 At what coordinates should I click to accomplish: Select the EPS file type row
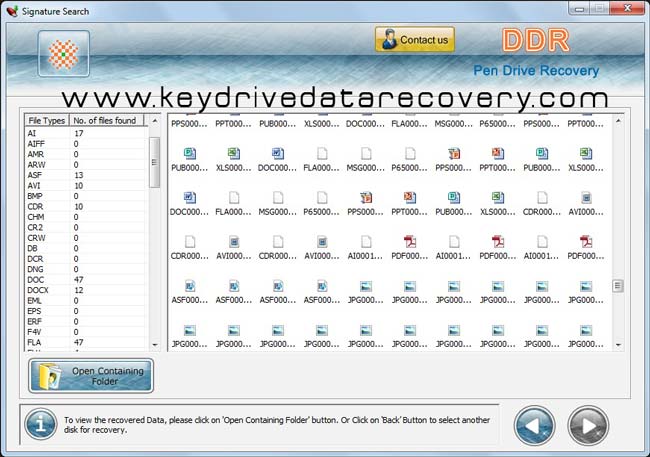(x=86, y=311)
